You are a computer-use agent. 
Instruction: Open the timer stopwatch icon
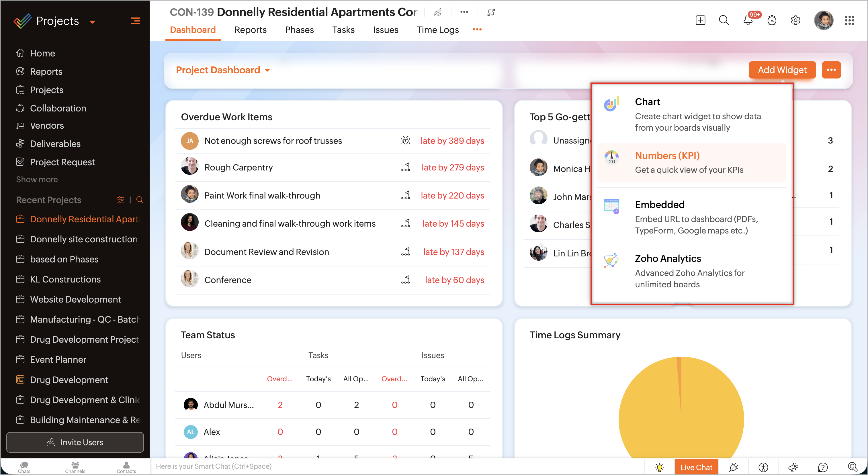(x=772, y=21)
